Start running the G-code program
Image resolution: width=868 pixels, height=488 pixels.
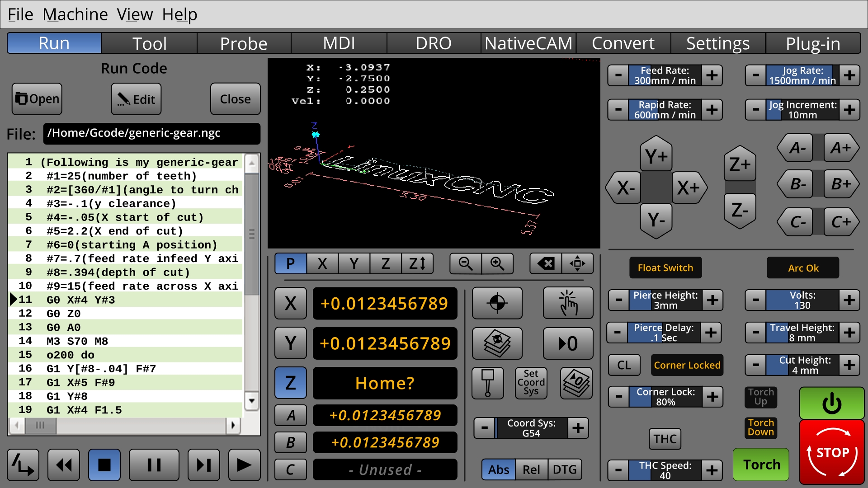(x=245, y=465)
